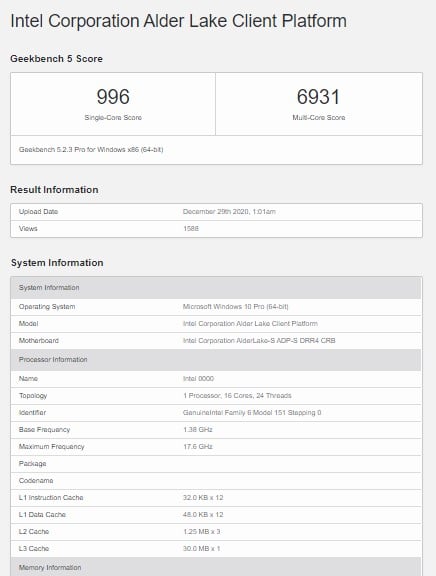Select the Upload Date value December 29th 2020

229,212
